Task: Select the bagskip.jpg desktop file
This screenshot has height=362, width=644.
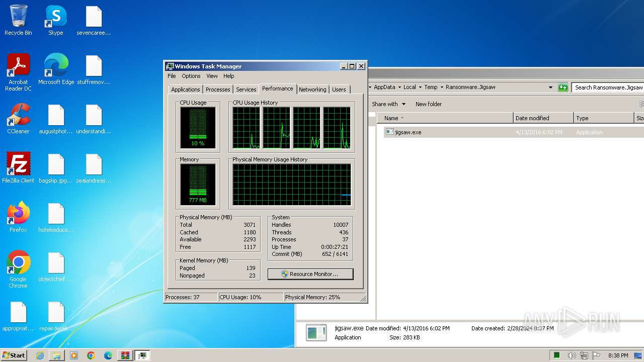Action: click(x=56, y=168)
